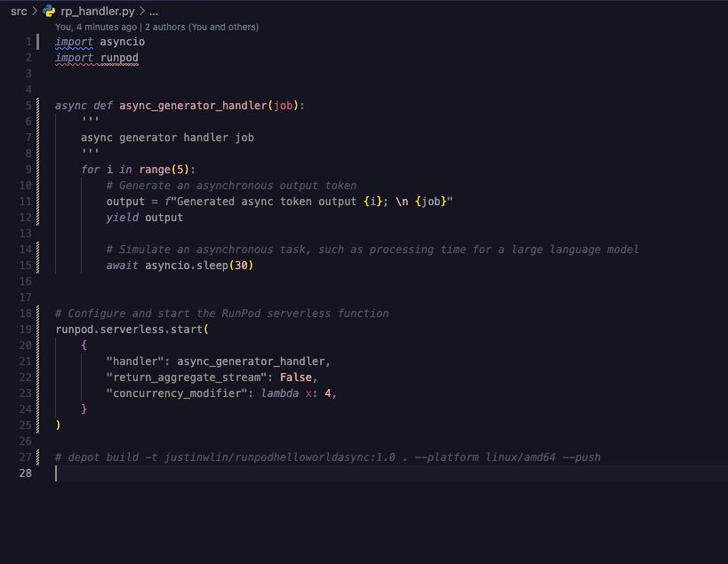Click the Python file icon in breadcrumb
The image size is (728, 564).
point(49,12)
